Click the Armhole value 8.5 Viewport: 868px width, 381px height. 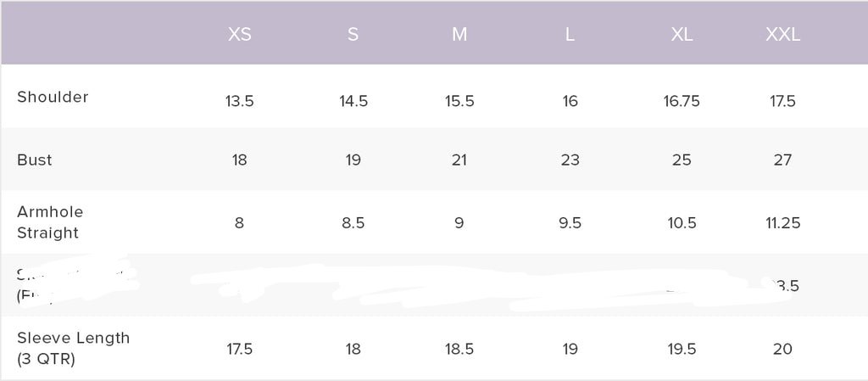[x=353, y=223]
